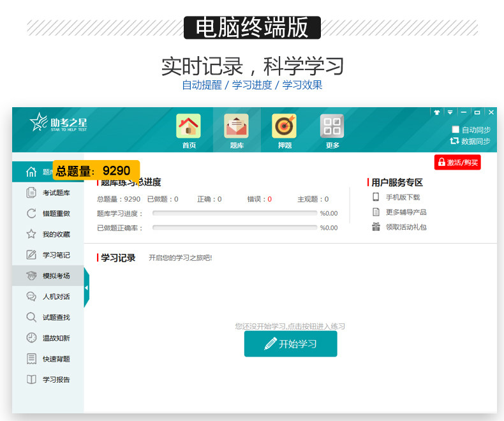504x421 pixels.
Task: Open the title bar dropdown menu arrow
Action: click(450, 112)
